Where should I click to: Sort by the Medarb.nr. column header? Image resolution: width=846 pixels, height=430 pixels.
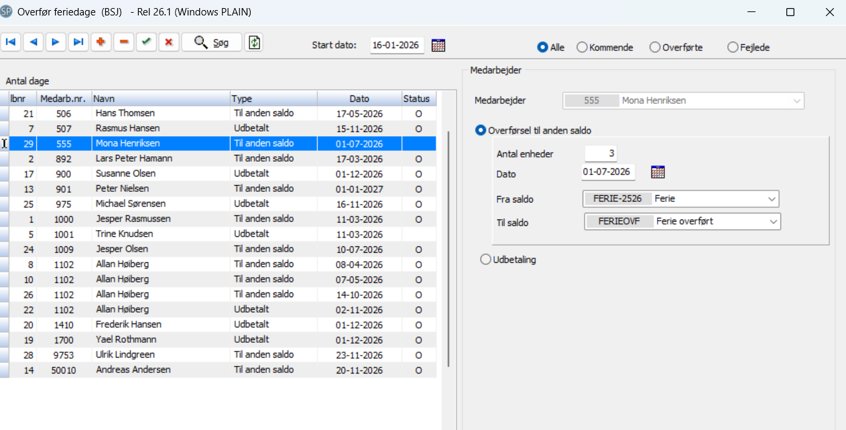pos(64,99)
